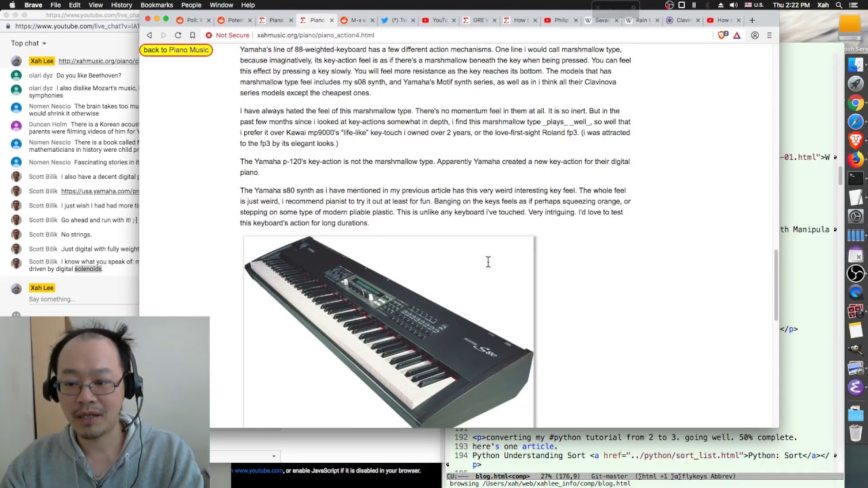Image resolution: width=868 pixels, height=488 pixels.
Task: Click the 'Xah' user name in menu bar
Action: click(823, 5)
